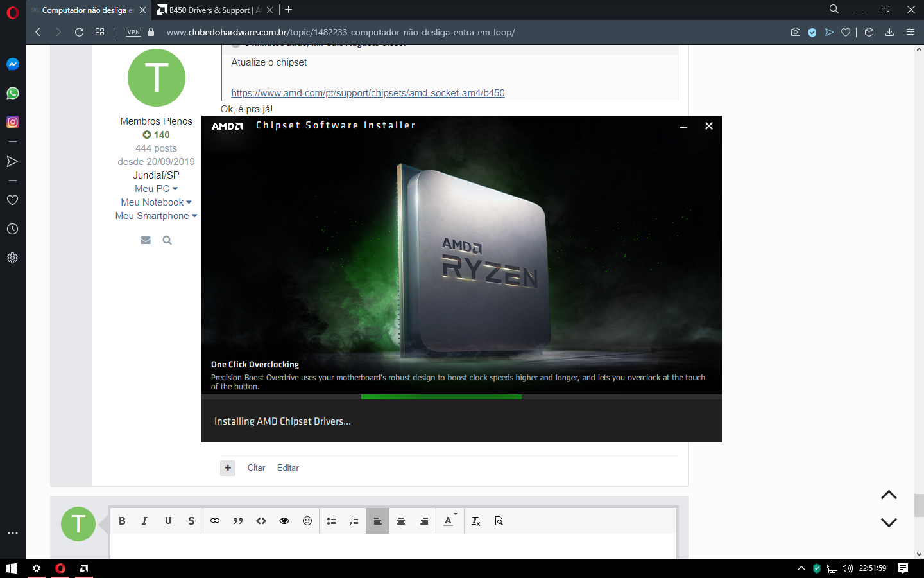Align text left

click(x=378, y=521)
